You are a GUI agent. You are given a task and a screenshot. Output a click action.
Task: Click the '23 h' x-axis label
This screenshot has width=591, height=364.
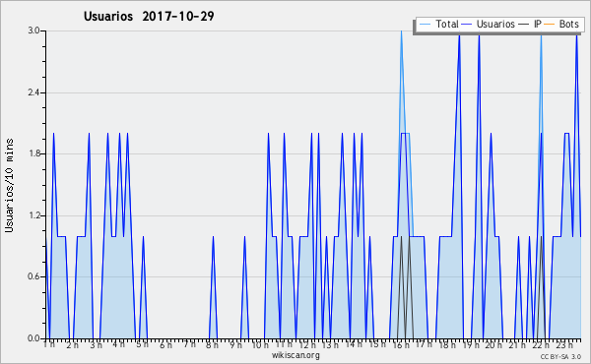(564, 344)
